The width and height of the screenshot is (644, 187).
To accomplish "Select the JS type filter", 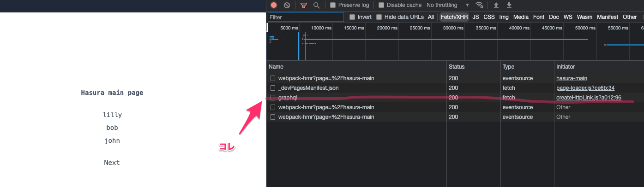I will (476, 17).
